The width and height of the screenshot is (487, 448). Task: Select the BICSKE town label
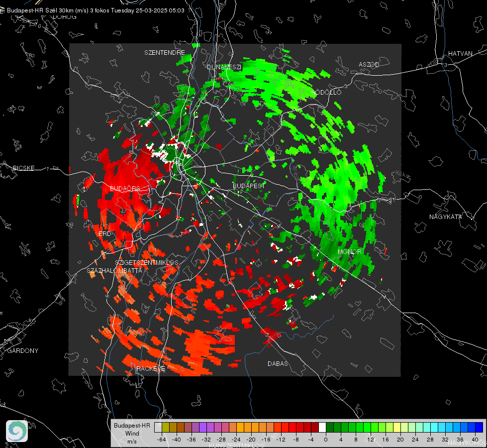coord(23,168)
